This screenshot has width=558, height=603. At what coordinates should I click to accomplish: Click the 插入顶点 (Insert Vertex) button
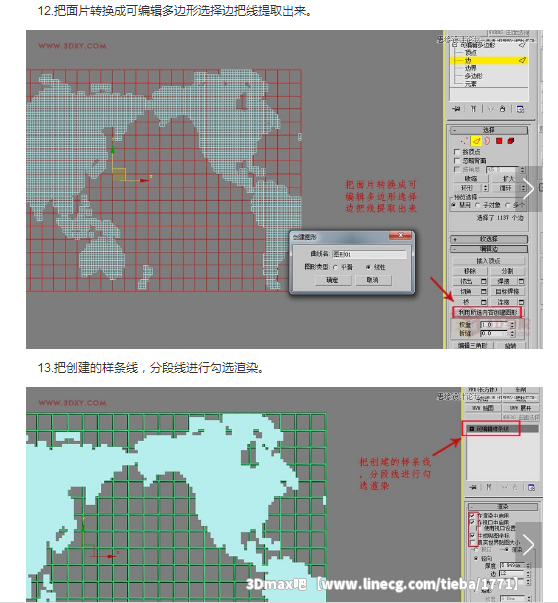(x=488, y=261)
